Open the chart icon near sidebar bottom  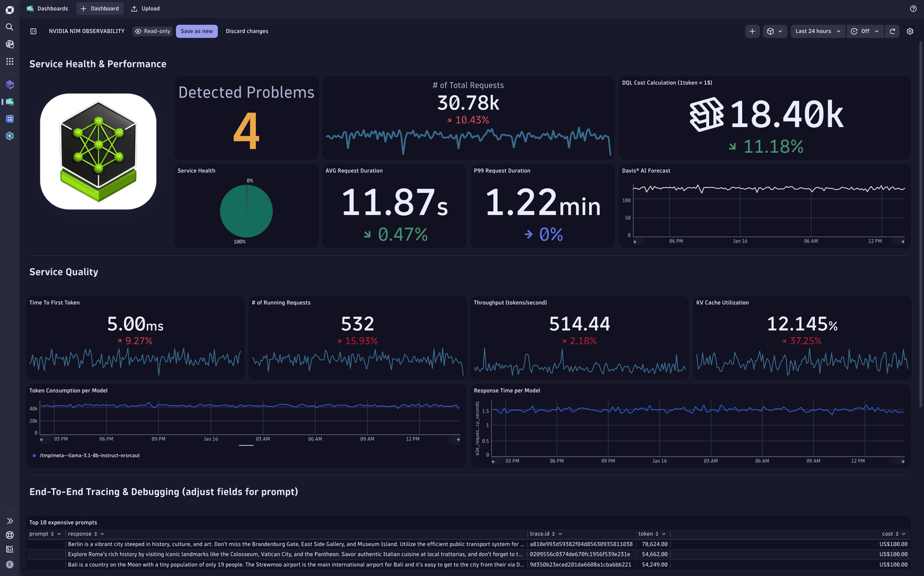pos(9,549)
